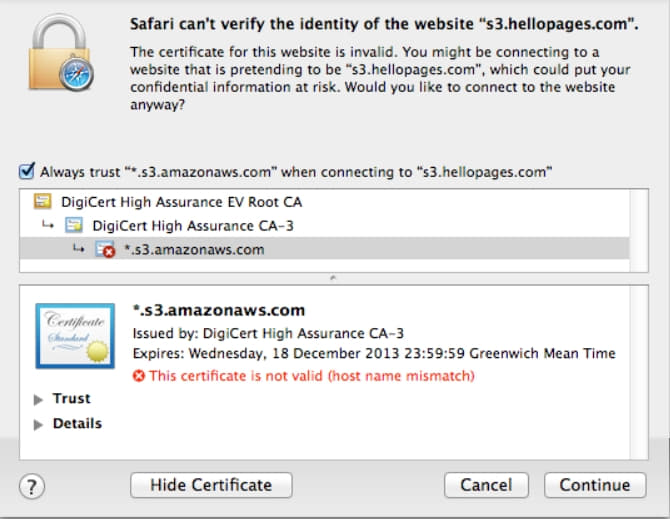The width and height of the screenshot is (670, 519).
Task: Uncheck the Always trust *.s3.amazonaws.com checkbox
Action: [x=27, y=171]
